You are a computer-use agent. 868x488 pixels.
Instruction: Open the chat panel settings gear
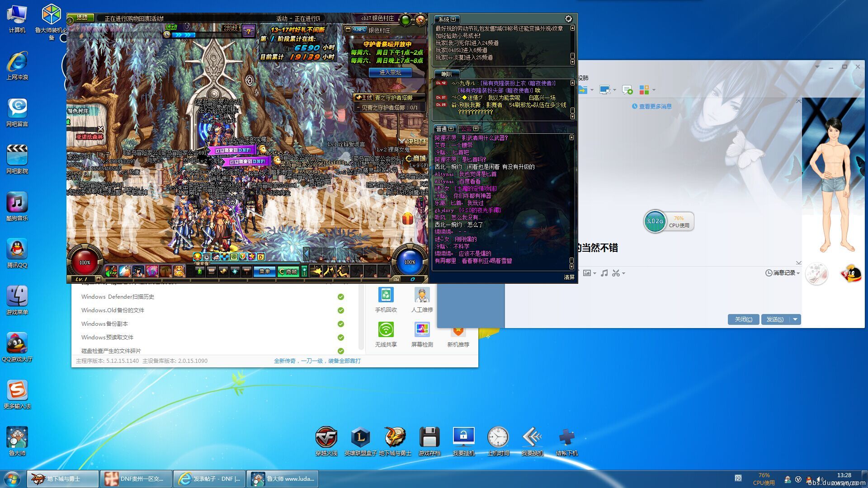pyautogui.click(x=568, y=19)
